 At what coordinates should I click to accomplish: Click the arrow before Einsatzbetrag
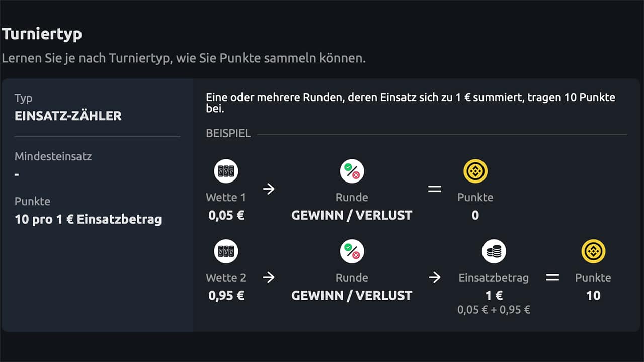[x=435, y=277]
